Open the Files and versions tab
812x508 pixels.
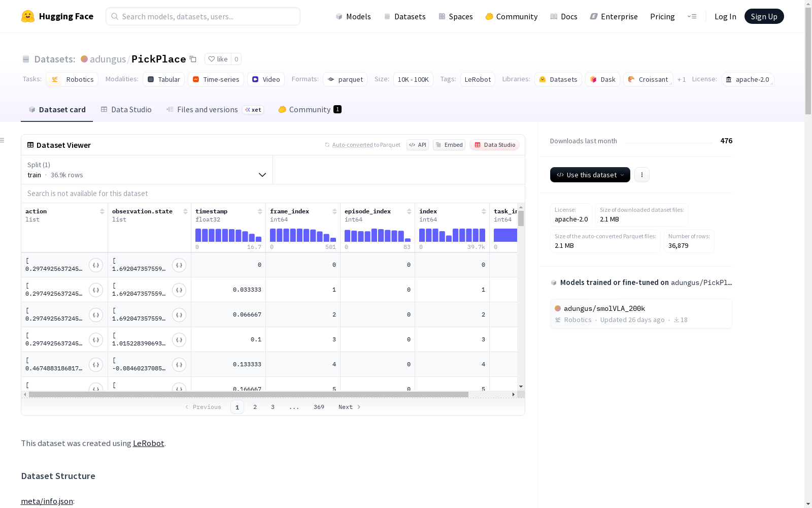pos(215,110)
